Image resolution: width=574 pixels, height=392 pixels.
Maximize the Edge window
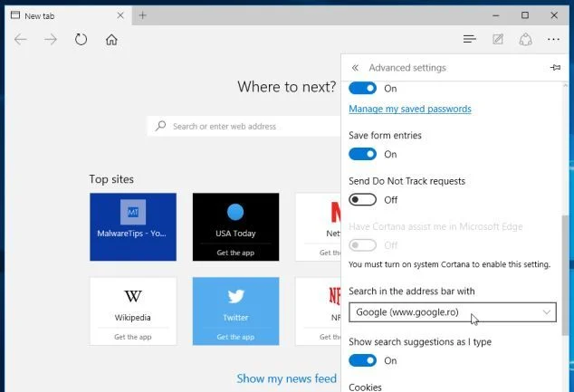pos(525,15)
